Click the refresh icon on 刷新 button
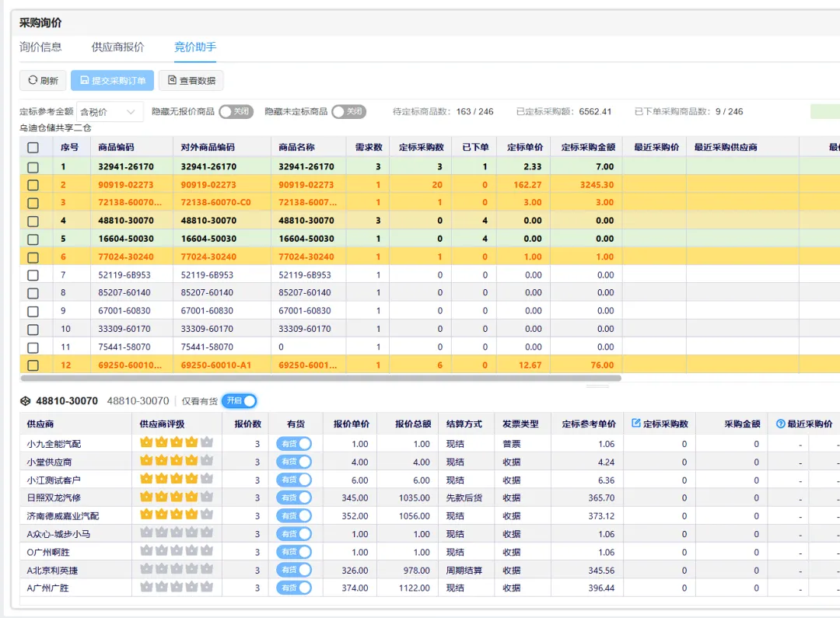Screen dimensions: 840x618 pos(33,80)
